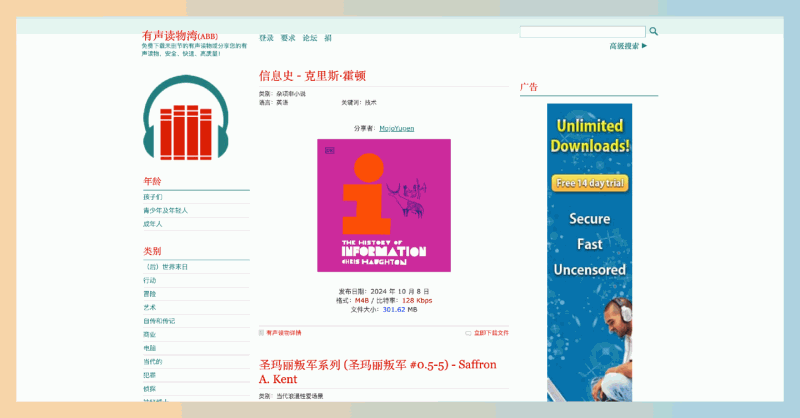Open 艺术 art category

tap(149, 307)
